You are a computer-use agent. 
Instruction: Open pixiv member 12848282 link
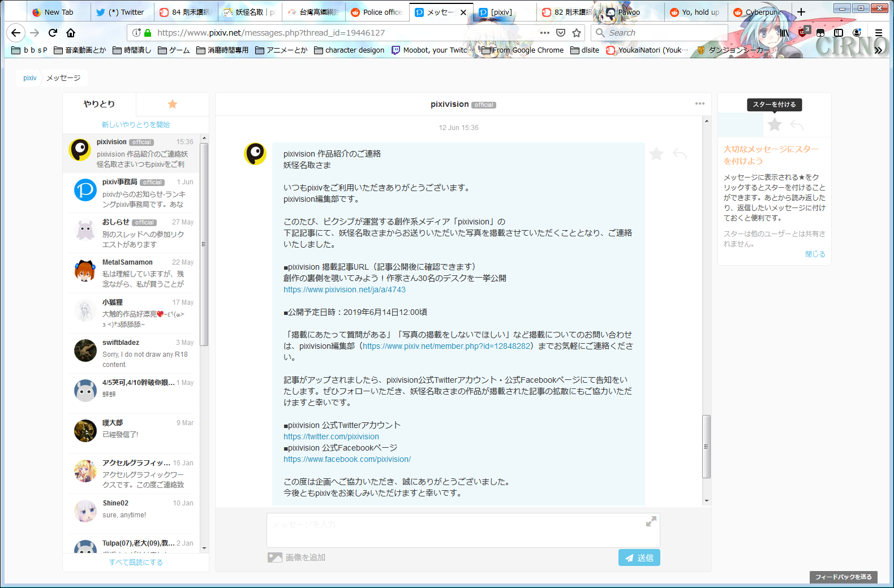click(446, 346)
